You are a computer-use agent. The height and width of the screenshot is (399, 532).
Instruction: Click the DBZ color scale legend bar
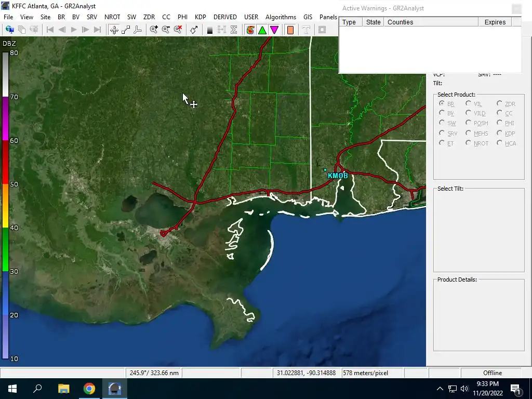pos(5,205)
